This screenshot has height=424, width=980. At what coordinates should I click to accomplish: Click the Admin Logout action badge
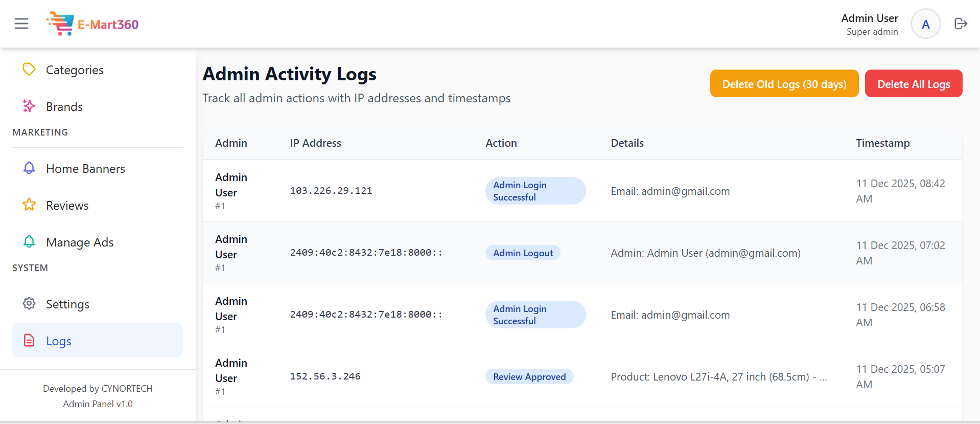click(523, 253)
